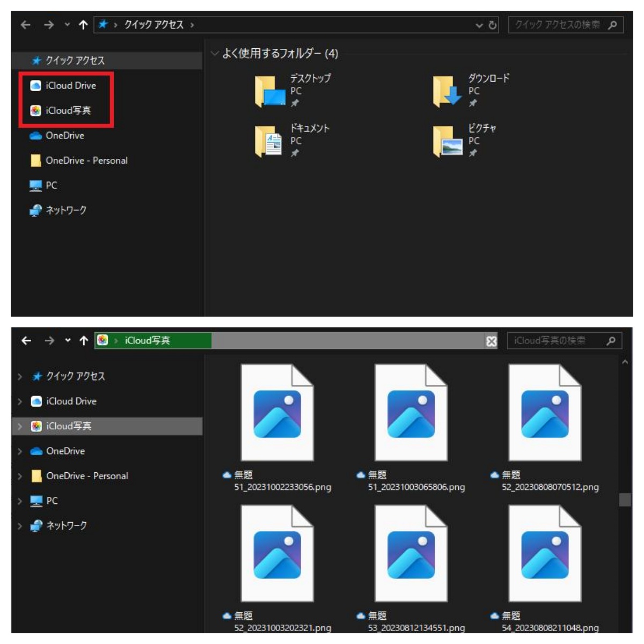
Task: Collapse the よく使用するフォルダー group
Action: pyautogui.click(x=215, y=53)
